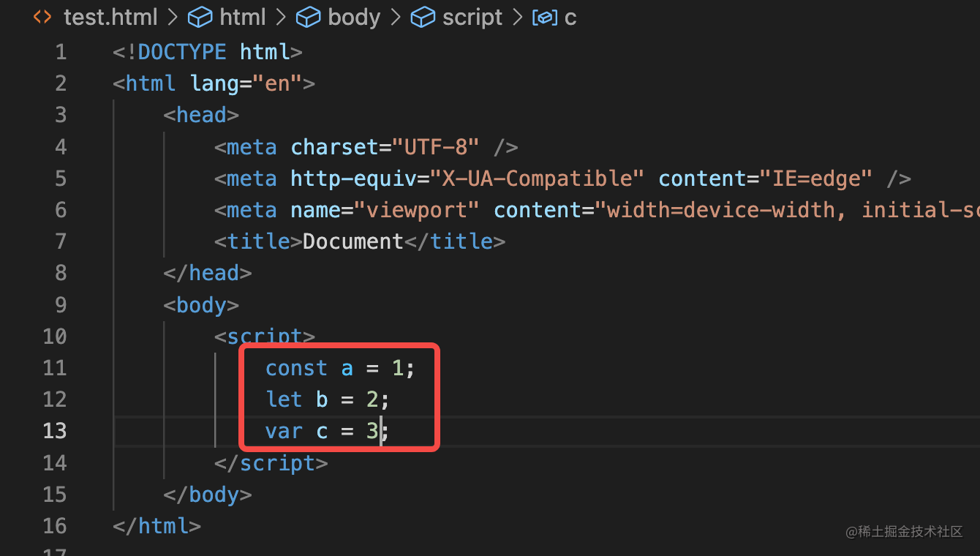Place cursor on var keyword

click(284, 431)
